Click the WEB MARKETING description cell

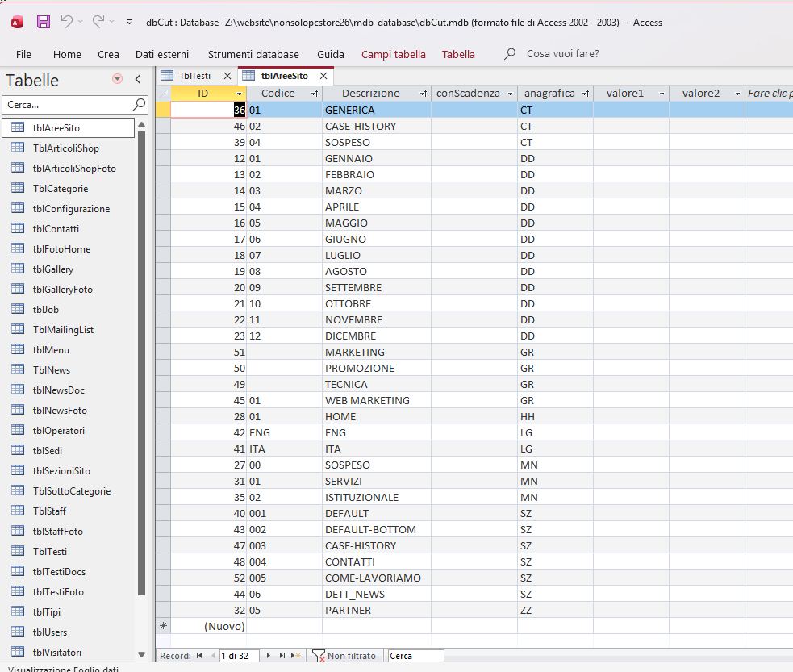(376, 400)
